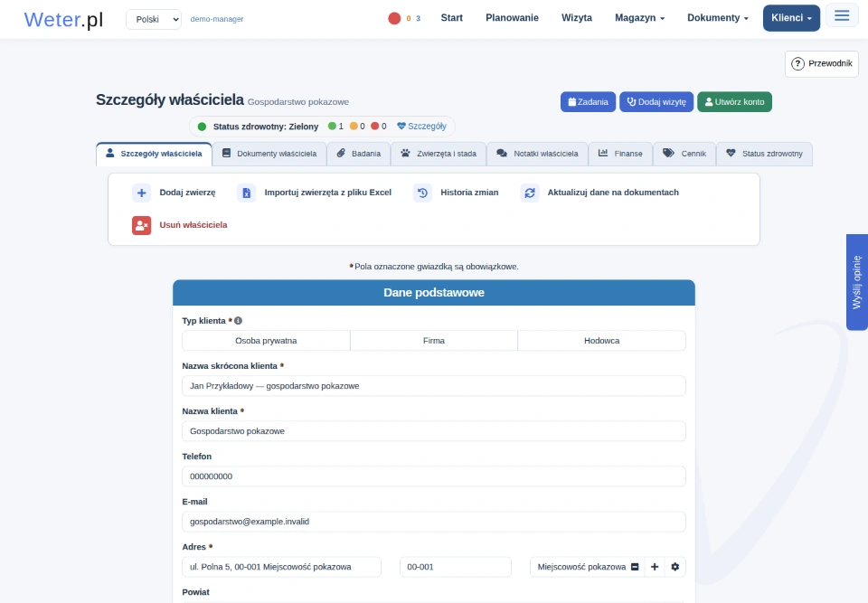Expand the Dokumenty menu
868x603 pixels.
[x=717, y=18]
